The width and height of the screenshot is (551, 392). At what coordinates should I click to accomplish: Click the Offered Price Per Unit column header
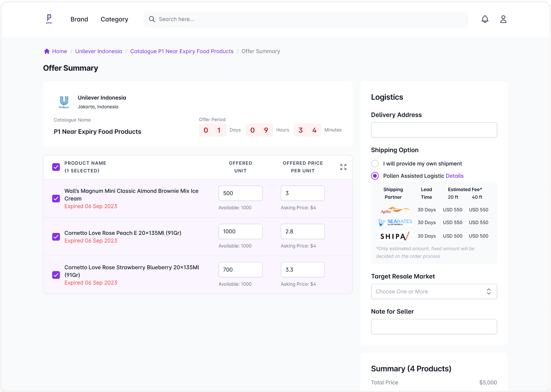point(303,167)
